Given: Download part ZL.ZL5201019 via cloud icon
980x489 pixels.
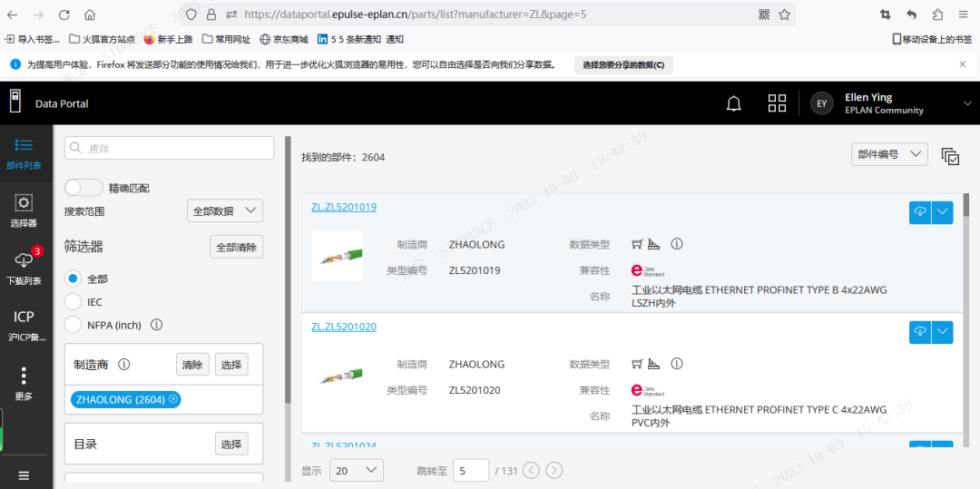Looking at the screenshot, I should pos(920,212).
